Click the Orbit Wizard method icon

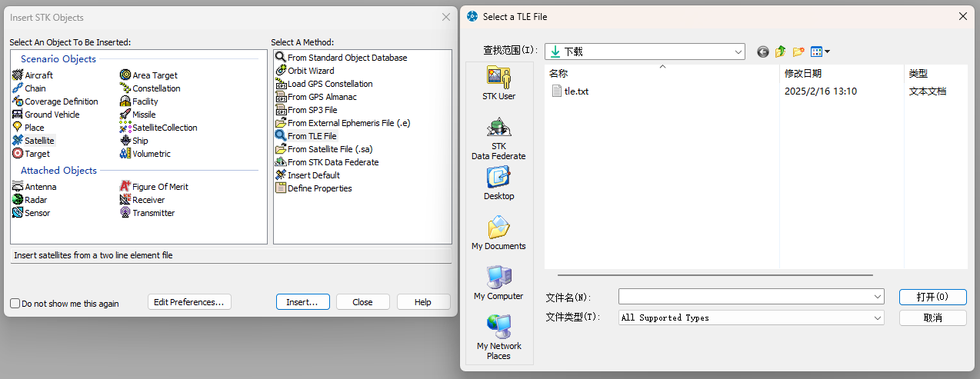pos(281,71)
